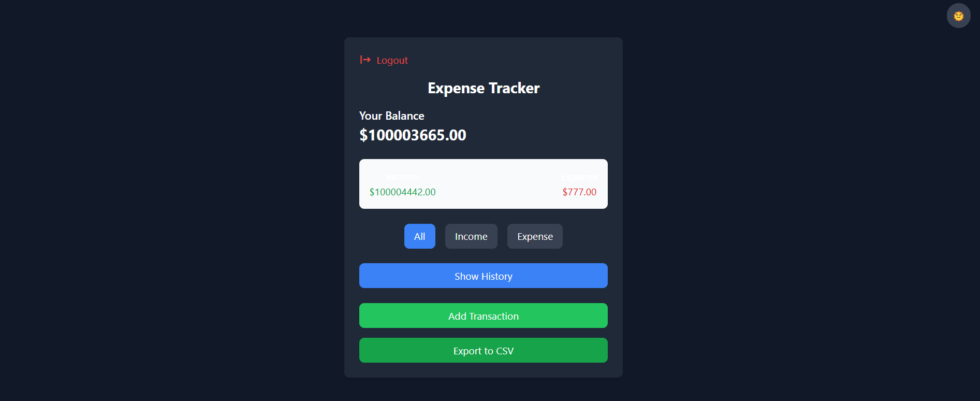Expand the Show History section
The image size is (980, 401).
click(x=483, y=276)
